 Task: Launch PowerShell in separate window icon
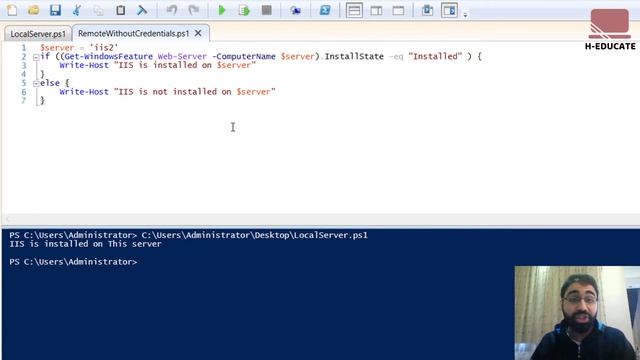click(325, 10)
